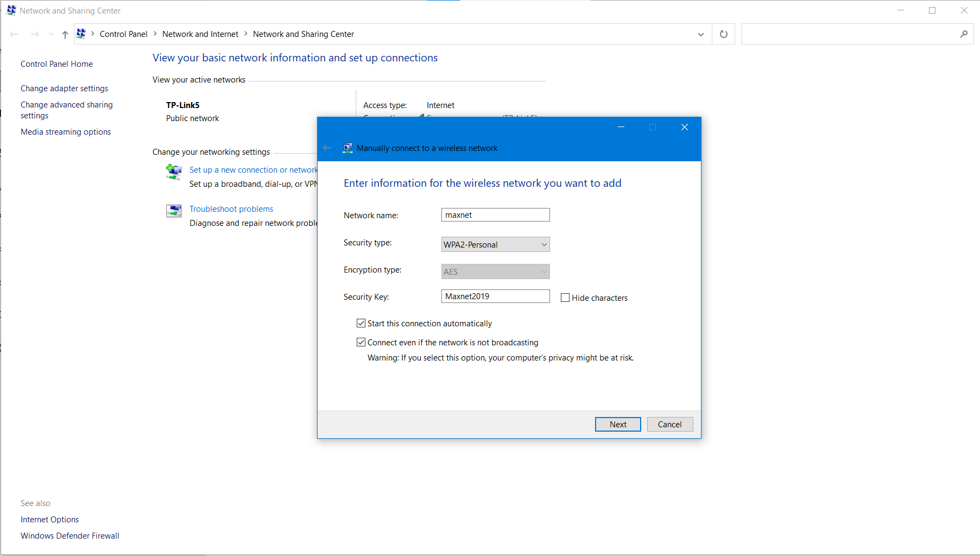Click the forward navigation arrow
The width and height of the screenshot is (980, 556).
pyautogui.click(x=35, y=34)
